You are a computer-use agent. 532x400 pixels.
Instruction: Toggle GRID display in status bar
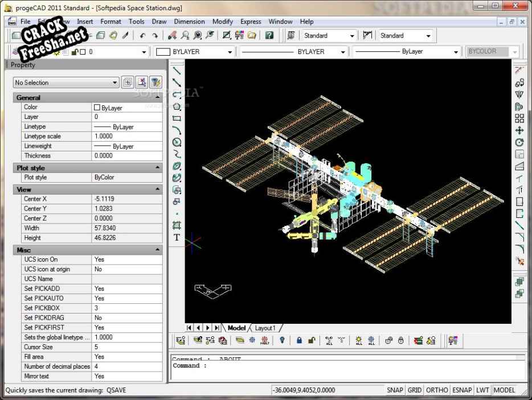click(x=415, y=390)
